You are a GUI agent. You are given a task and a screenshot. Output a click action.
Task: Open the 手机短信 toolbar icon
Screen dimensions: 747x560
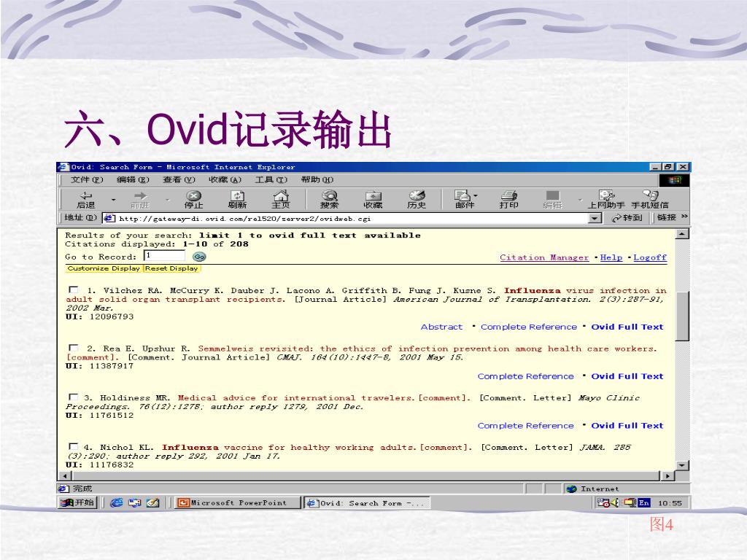(x=650, y=200)
